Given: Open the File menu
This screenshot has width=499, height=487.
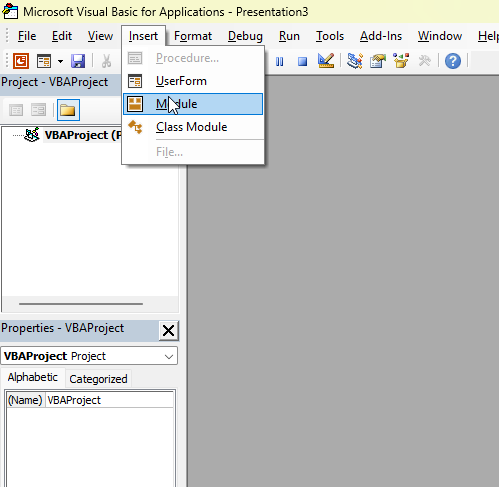Looking at the screenshot, I should (27, 36).
